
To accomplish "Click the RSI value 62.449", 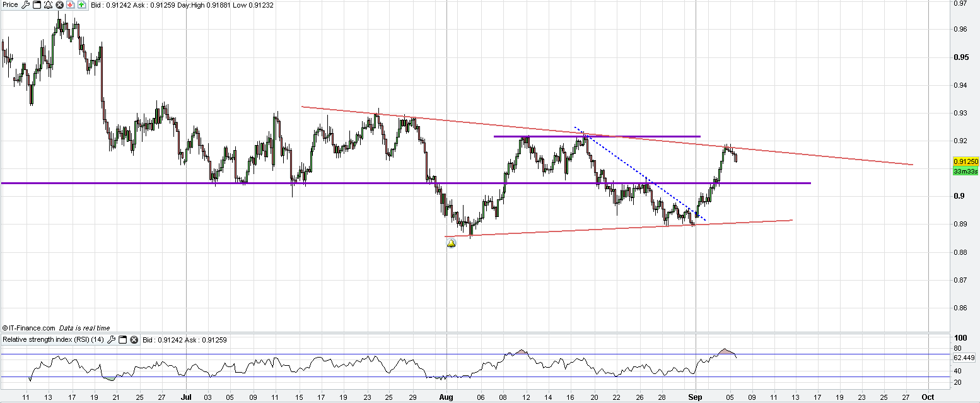I will [x=965, y=357].
